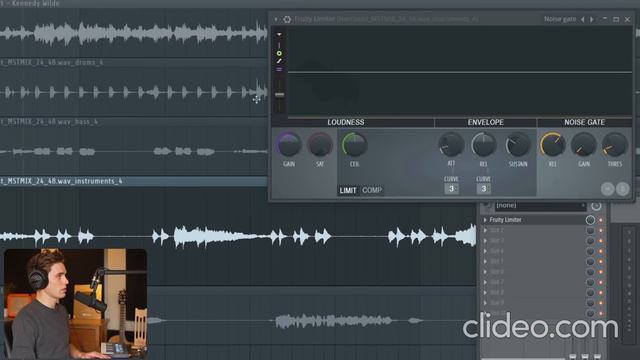Toggle the Slot 4 enable LED

pyautogui.click(x=600, y=251)
